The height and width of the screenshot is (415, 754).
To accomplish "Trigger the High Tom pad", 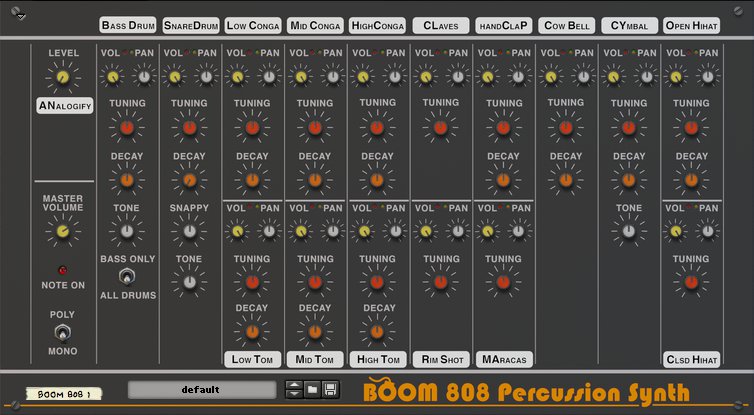I will 378,359.
